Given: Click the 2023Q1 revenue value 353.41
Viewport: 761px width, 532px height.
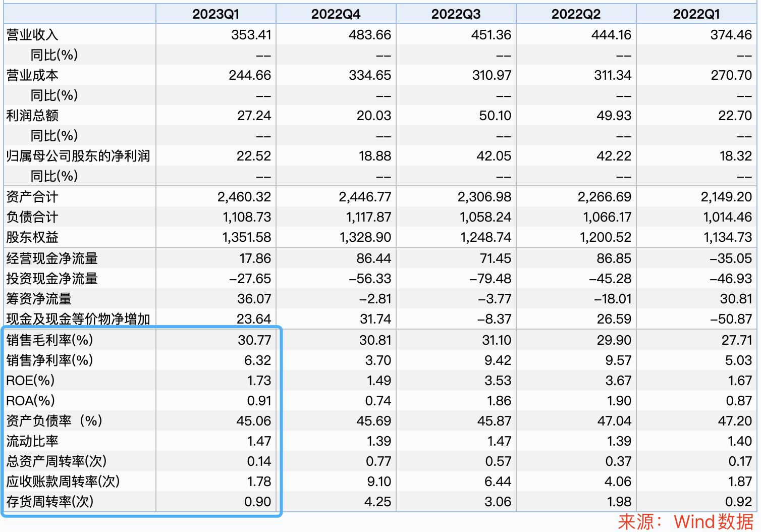Looking at the screenshot, I should (x=251, y=35).
